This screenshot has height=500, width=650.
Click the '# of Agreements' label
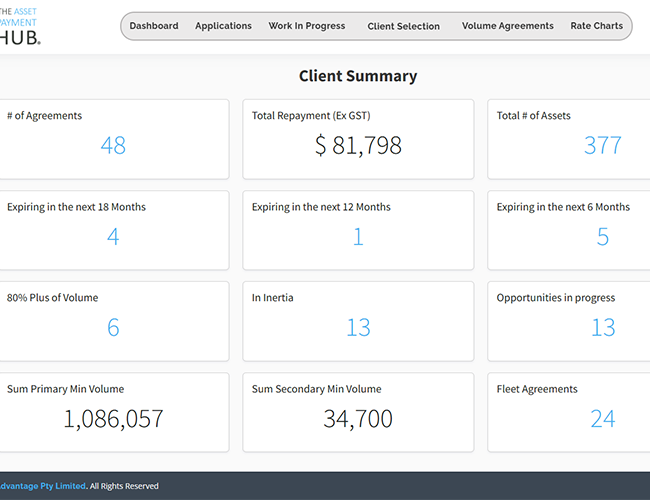tap(44, 116)
